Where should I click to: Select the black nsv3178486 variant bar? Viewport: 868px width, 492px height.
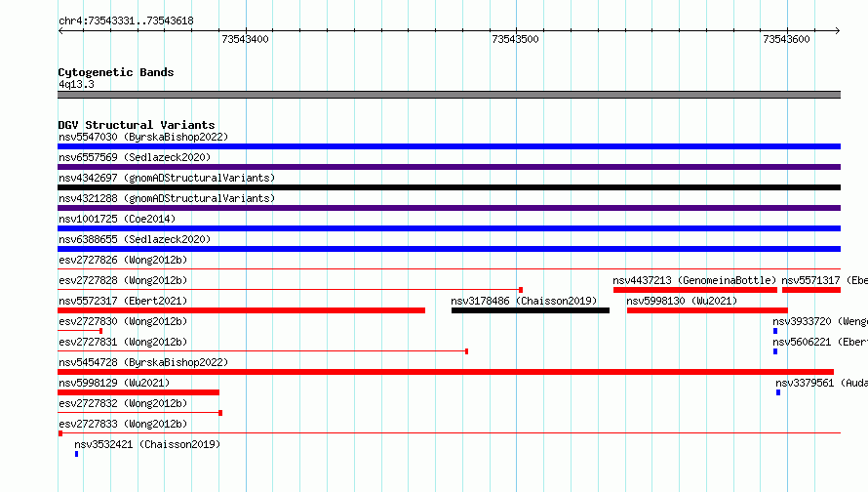tap(531, 310)
